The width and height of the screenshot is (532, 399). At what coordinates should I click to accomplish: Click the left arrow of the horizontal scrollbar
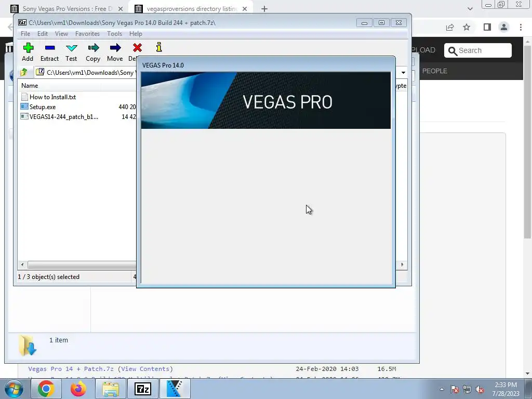click(22, 264)
